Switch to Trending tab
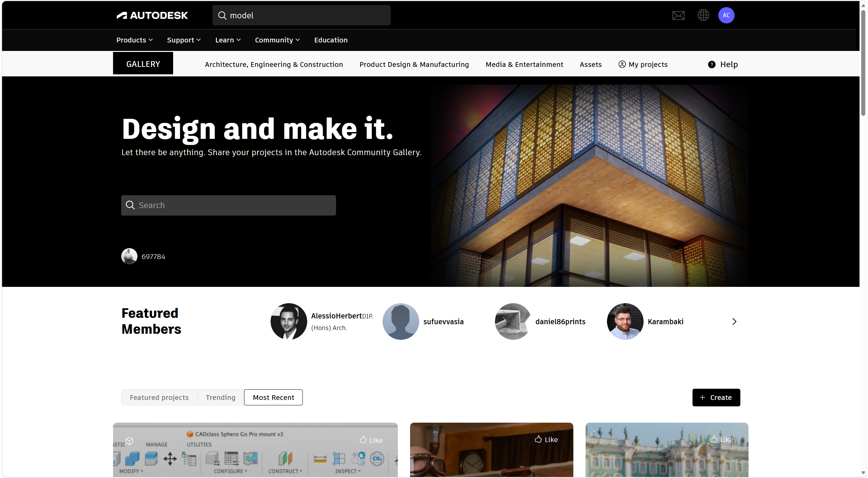 click(x=221, y=398)
